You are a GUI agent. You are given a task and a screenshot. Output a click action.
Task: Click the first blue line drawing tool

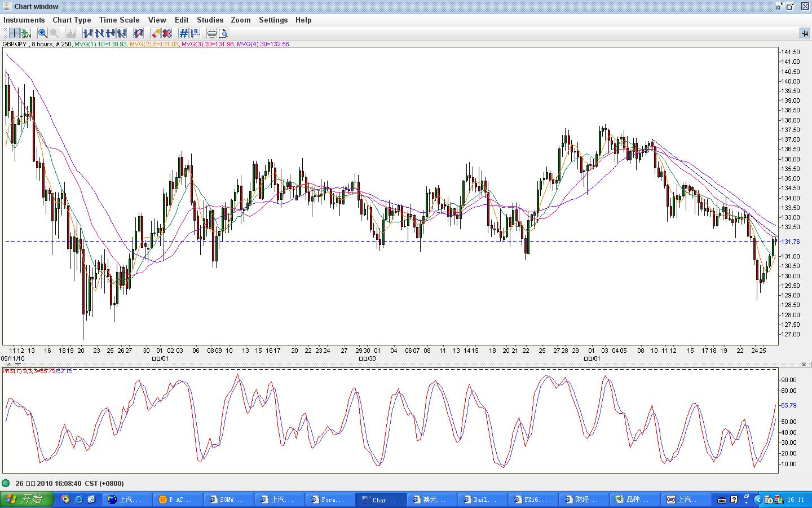pyautogui.click(x=88, y=33)
